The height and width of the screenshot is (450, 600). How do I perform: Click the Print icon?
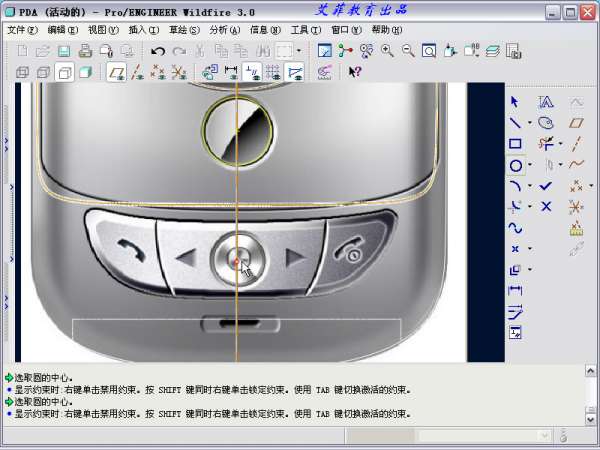[x=85, y=51]
